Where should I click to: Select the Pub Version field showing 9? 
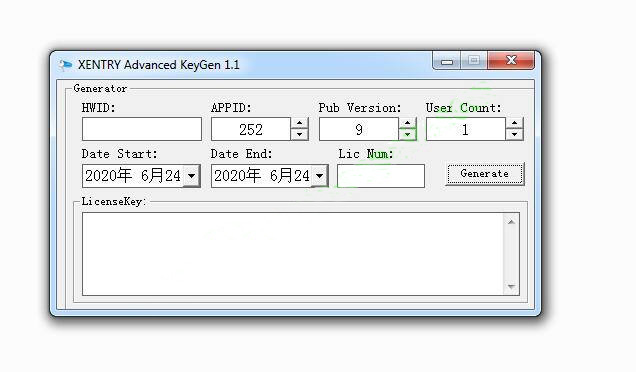[x=359, y=129]
